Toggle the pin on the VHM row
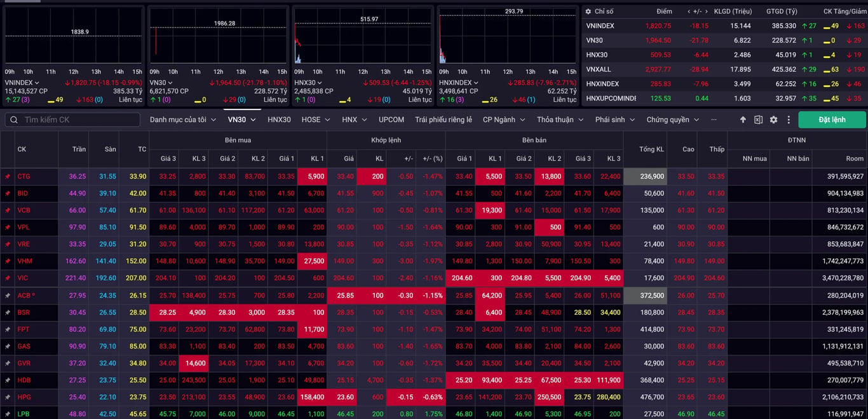The image size is (868, 419). 8,261
